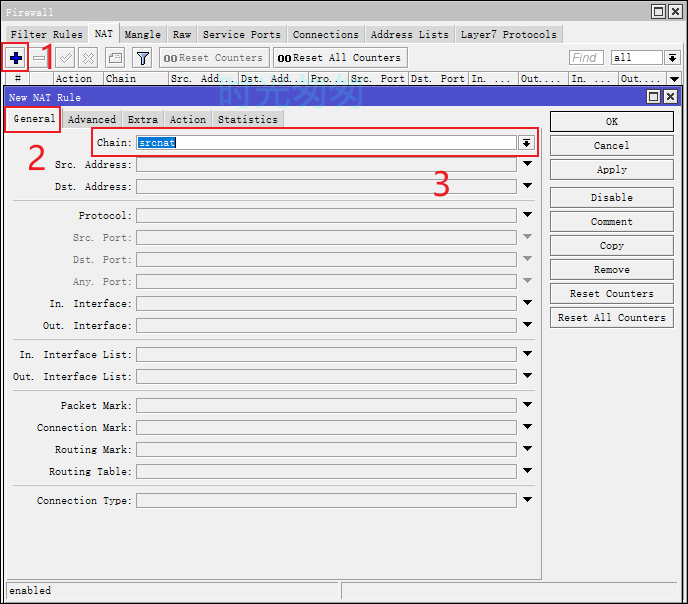Click the Copy button
The width and height of the screenshot is (688, 604).
click(612, 246)
